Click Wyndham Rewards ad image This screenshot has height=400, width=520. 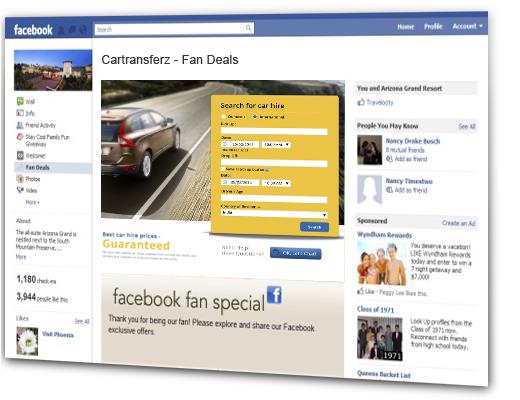(x=382, y=263)
